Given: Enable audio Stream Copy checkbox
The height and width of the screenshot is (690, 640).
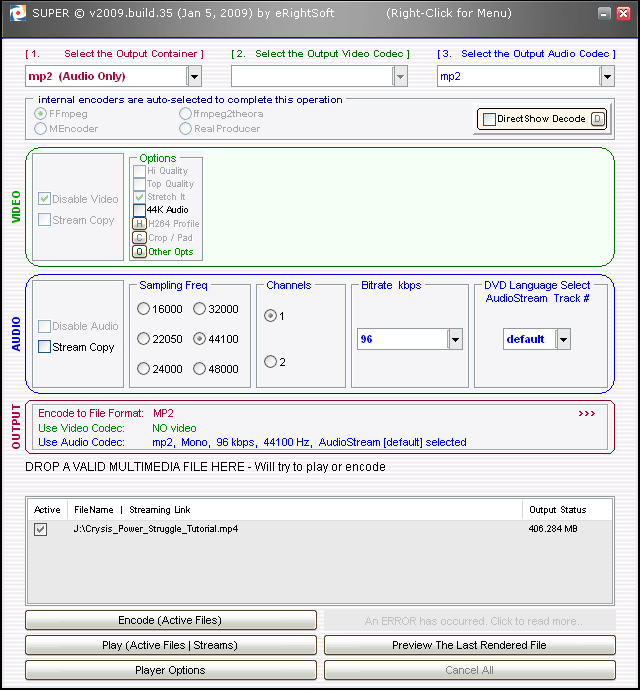Looking at the screenshot, I should point(45,347).
